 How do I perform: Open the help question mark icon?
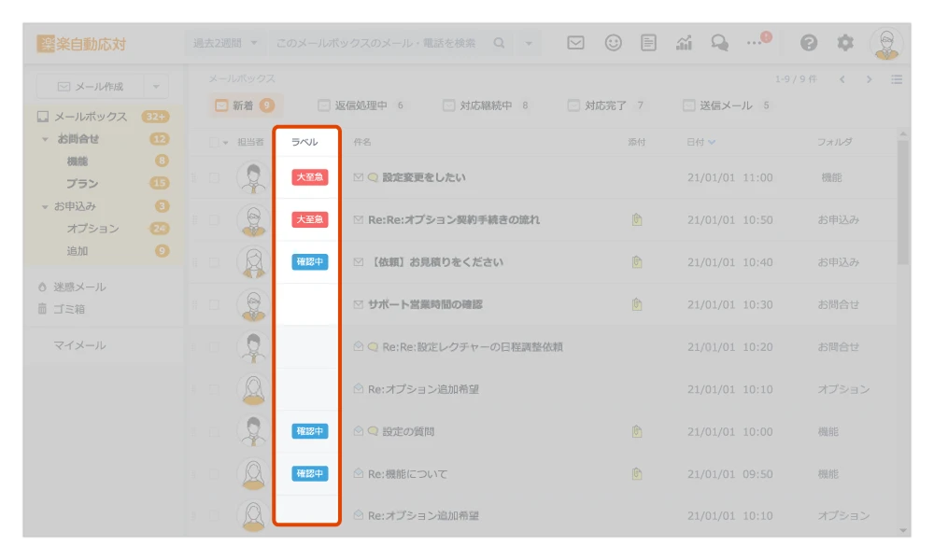[x=808, y=43]
